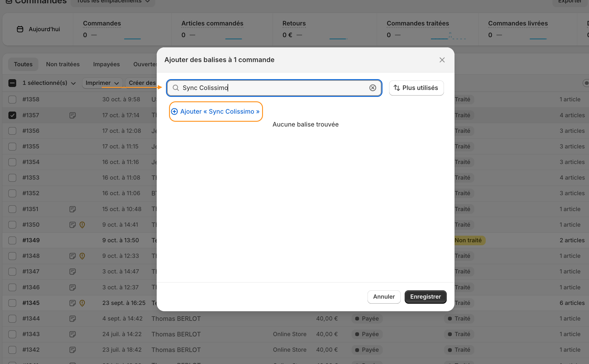Screen dimensions: 589x364
Task: Open the Plus utilisés sort dropdown
Action: [416, 88]
